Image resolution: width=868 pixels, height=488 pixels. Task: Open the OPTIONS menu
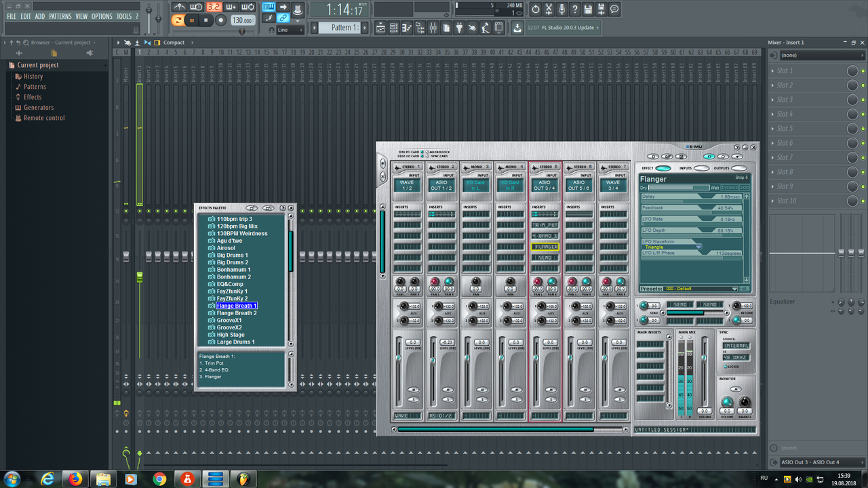tap(102, 16)
